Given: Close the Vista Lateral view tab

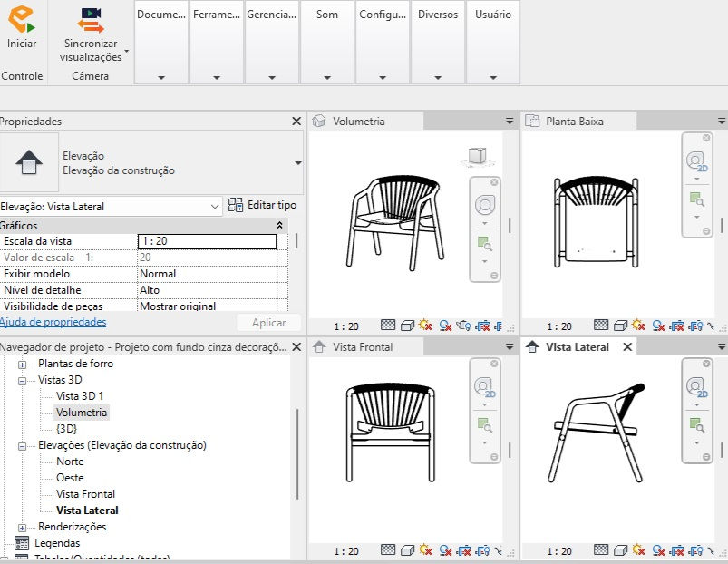Looking at the screenshot, I should (627, 346).
